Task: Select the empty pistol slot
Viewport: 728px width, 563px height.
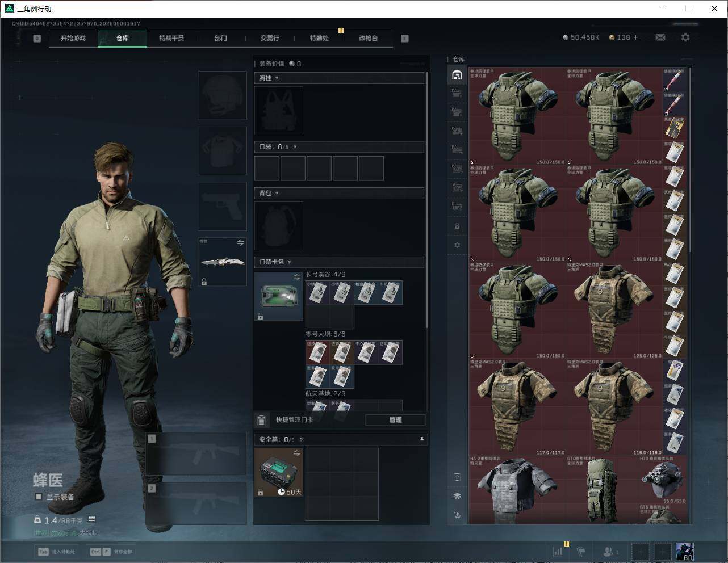Action: 222,206
